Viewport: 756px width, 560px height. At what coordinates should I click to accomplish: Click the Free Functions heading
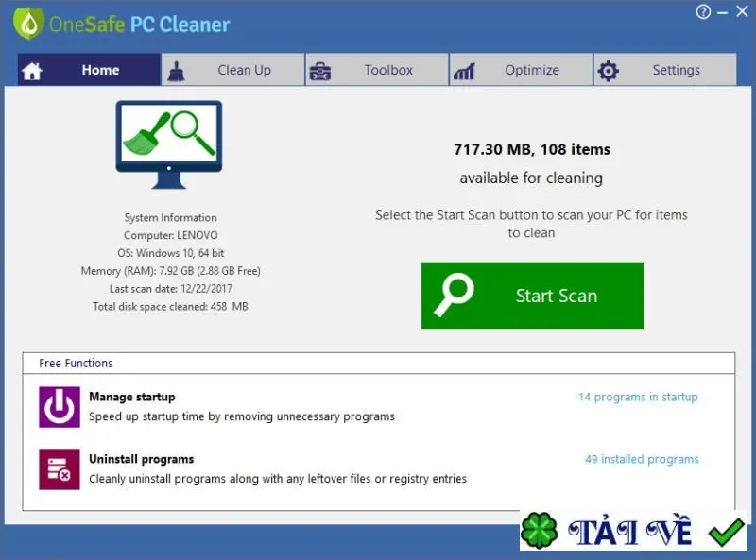click(x=76, y=363)
